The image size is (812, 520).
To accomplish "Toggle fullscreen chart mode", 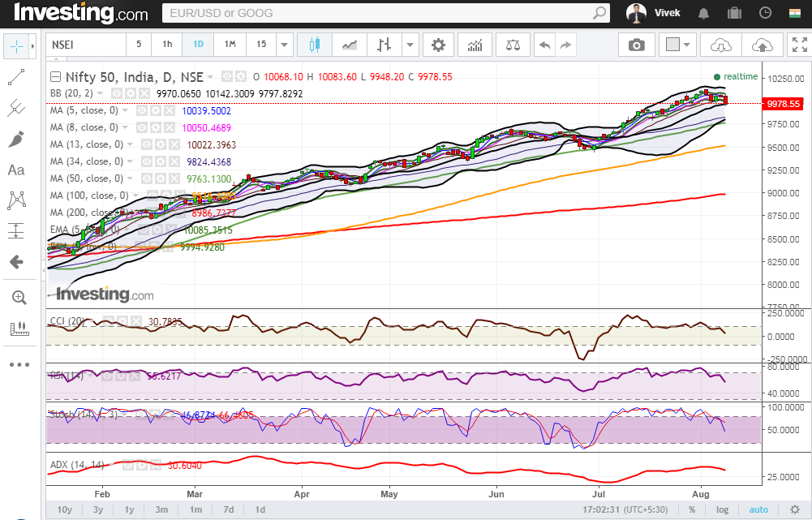I will pos(800,45).
